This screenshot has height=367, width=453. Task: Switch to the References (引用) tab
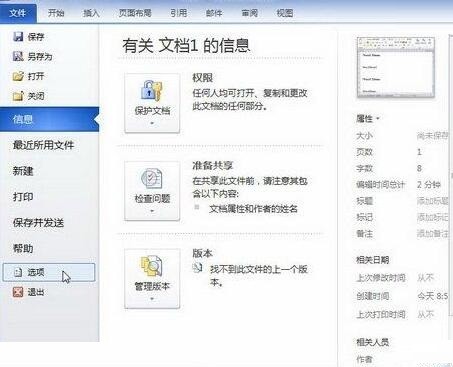tap(179, 13)
